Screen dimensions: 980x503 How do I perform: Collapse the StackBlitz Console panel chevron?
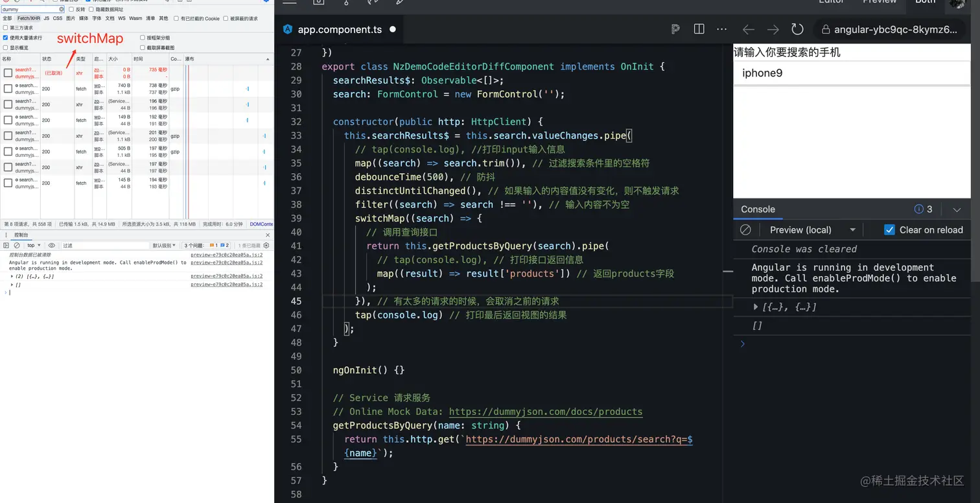(957, 209)
